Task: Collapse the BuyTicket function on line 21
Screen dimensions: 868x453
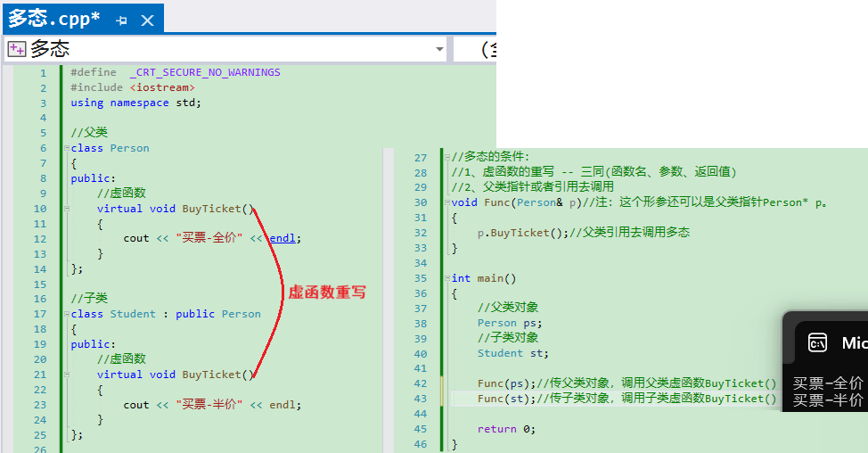Action: [x=67, y=375]
